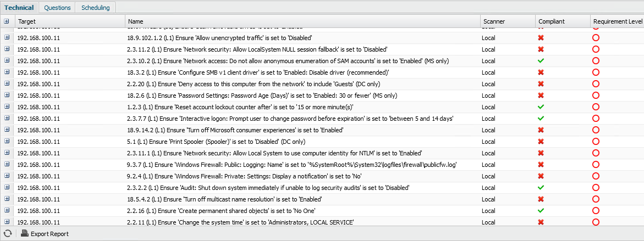Sort by the Compliant column header
Image resolution: width=644 pixels, height=241 pixels.
point(551,21)
